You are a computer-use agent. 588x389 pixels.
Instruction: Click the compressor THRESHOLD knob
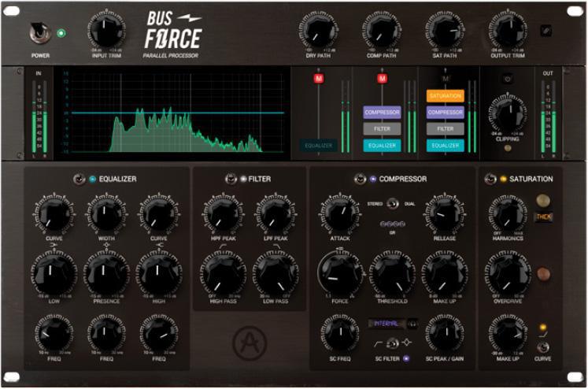(x=392, y=274)
